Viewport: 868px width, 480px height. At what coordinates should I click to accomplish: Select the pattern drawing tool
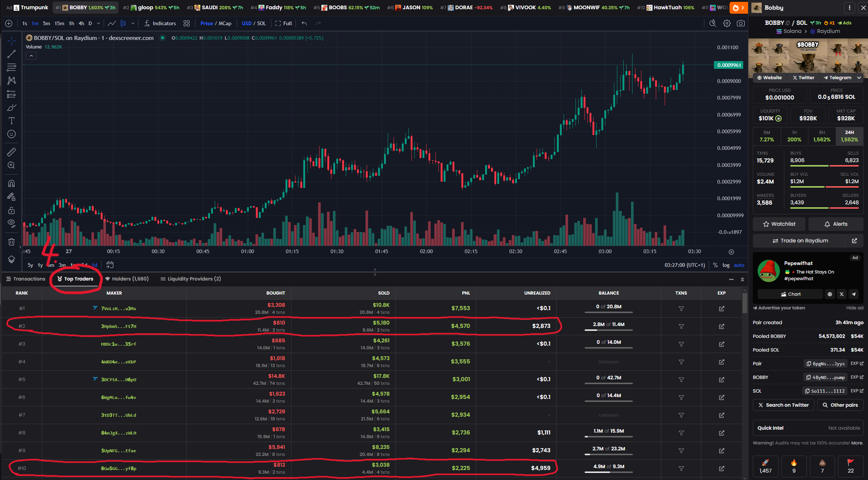coord(11,81)
